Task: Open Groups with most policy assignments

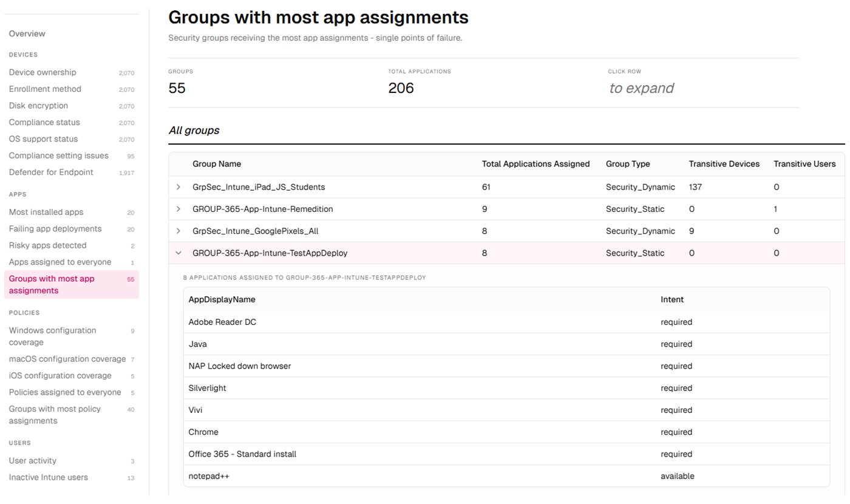Action: tap(72, 415)
